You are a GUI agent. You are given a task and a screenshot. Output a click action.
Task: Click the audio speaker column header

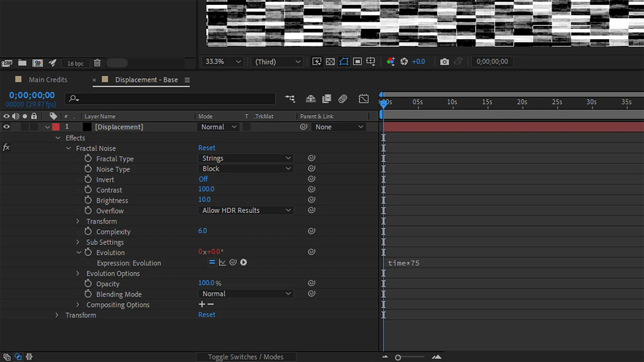pyautogui.click(x=16, y=116)
